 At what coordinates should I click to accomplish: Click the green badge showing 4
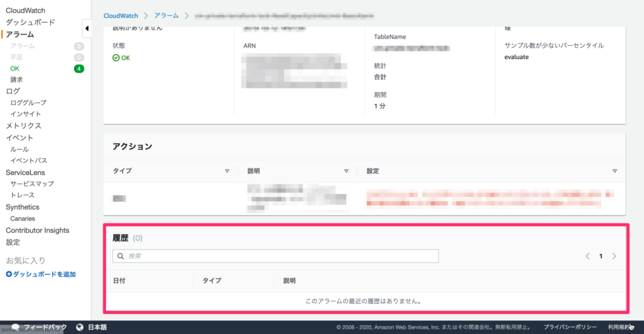(79, 68)
